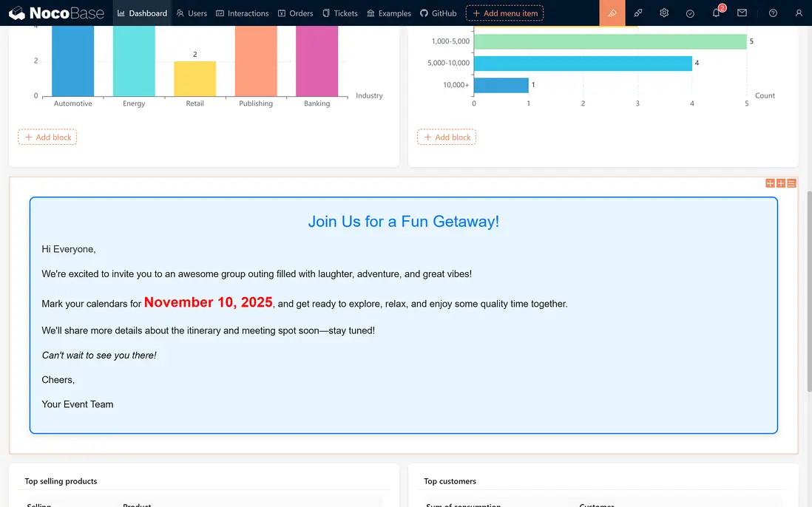Click the 'Hi Everyone,' greeting line
This screenshot has width=812, height=507.
click(69, 249)
